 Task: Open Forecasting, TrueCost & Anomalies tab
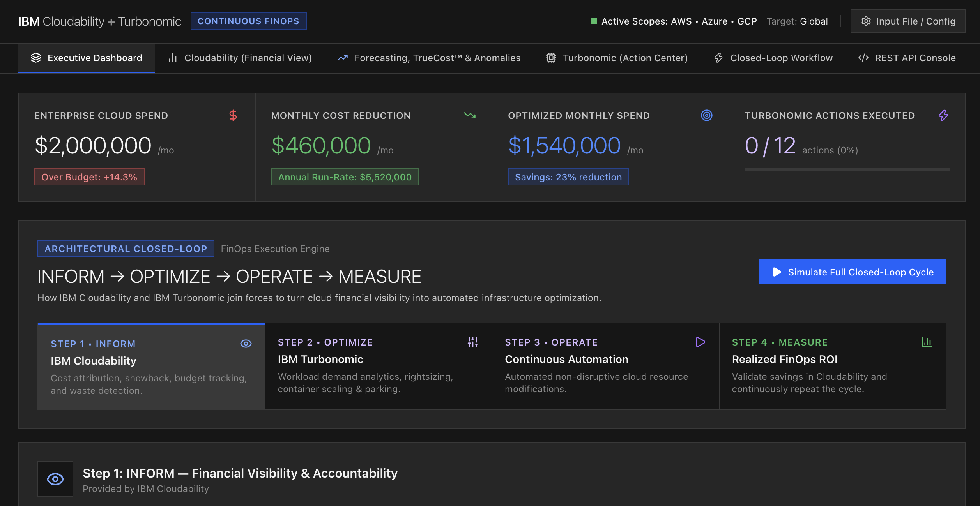click(429, 58)
